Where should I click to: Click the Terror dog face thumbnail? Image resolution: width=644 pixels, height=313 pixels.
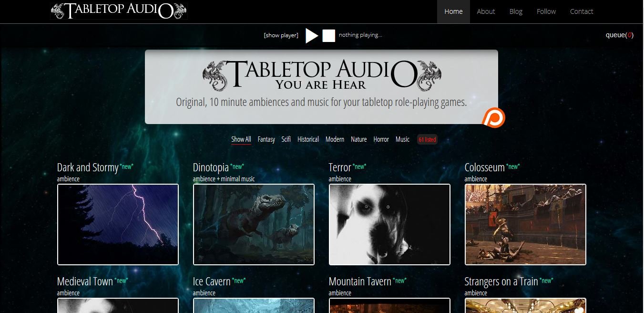(x=389, y=224)
